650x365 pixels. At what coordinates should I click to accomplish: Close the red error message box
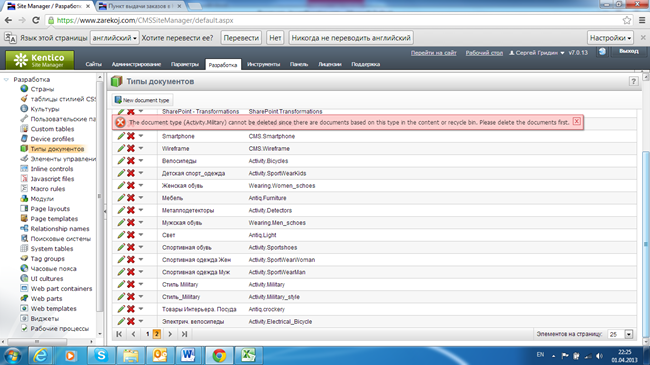577,121
